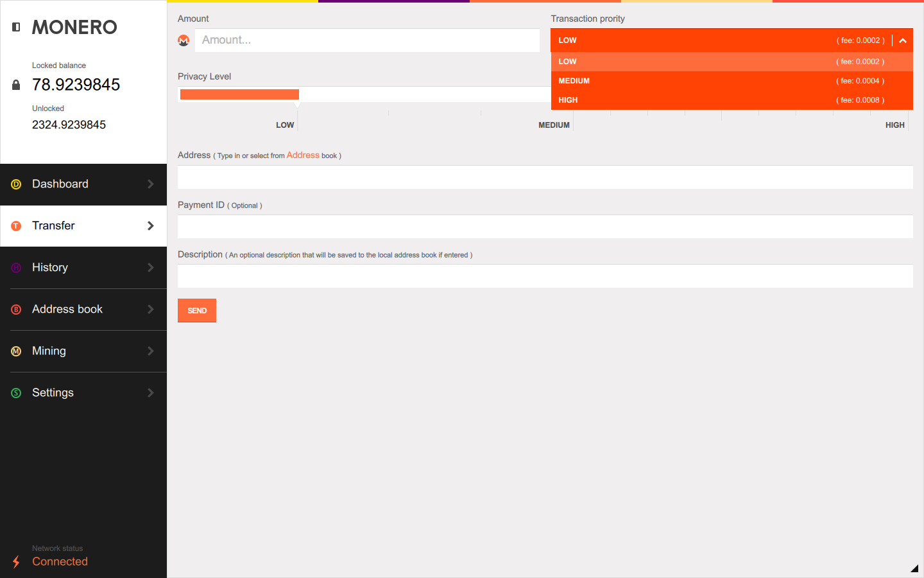924x578 pixels.
Task: Click the MONERO title text
Action: (x=74, y=27)
